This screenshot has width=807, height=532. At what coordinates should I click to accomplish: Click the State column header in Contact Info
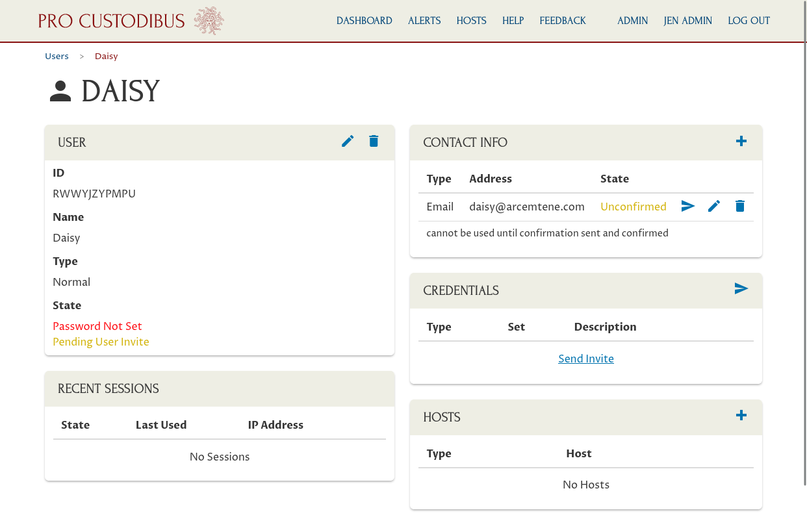615,179
